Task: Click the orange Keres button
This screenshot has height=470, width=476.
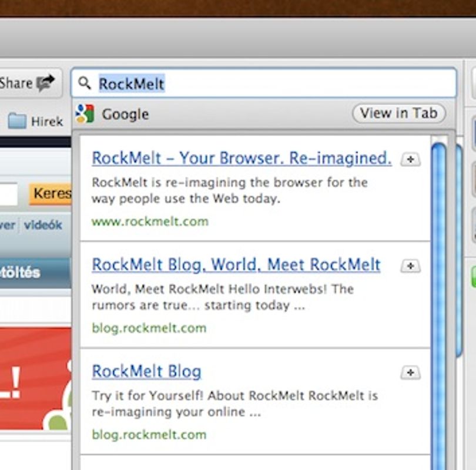Action: (51, 194)
